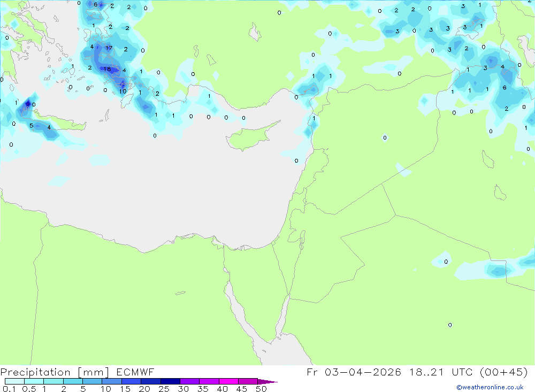
Task: Click the '15' legend scale label
Action: pos(125,389)
